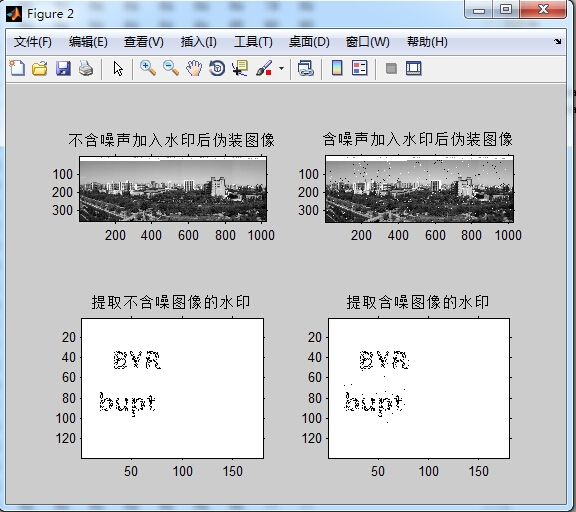
Task: Maximize the Figure 2 window
Action: (506, 10)
